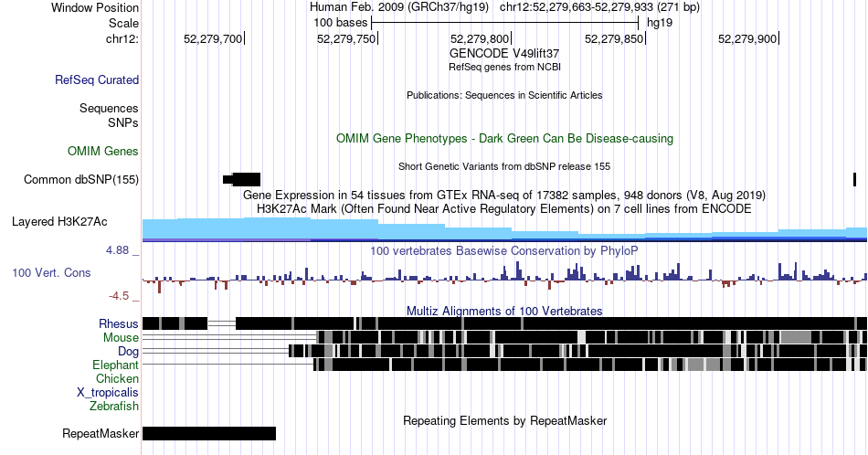
Task: Click the light blue H3K27Ac signal graph
Action: tap(504, 229)
